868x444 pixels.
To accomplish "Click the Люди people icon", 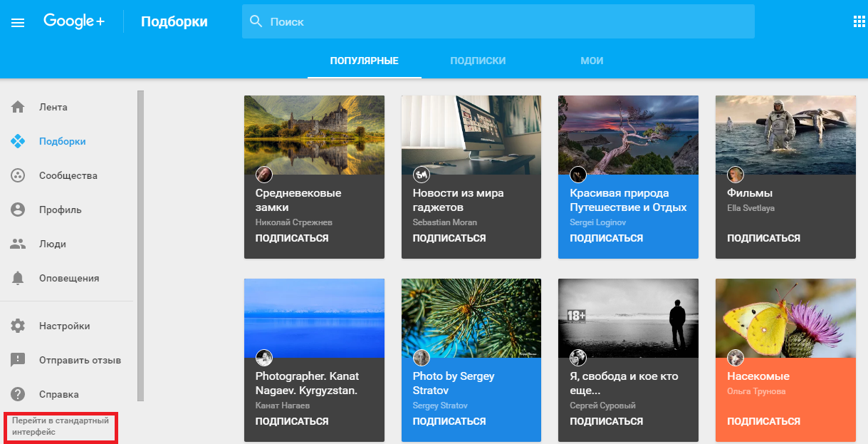I will click(18, 244).
